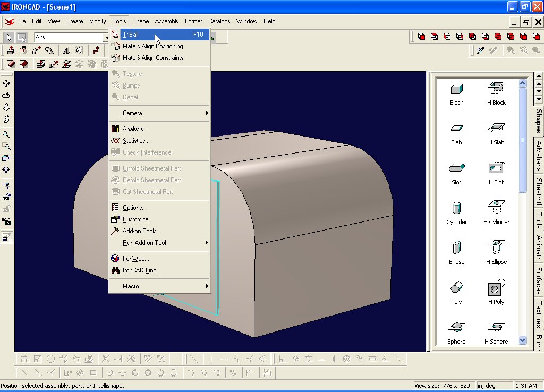Open Statistics from Tools menu

pyautogui.click(x=159, y=141)
